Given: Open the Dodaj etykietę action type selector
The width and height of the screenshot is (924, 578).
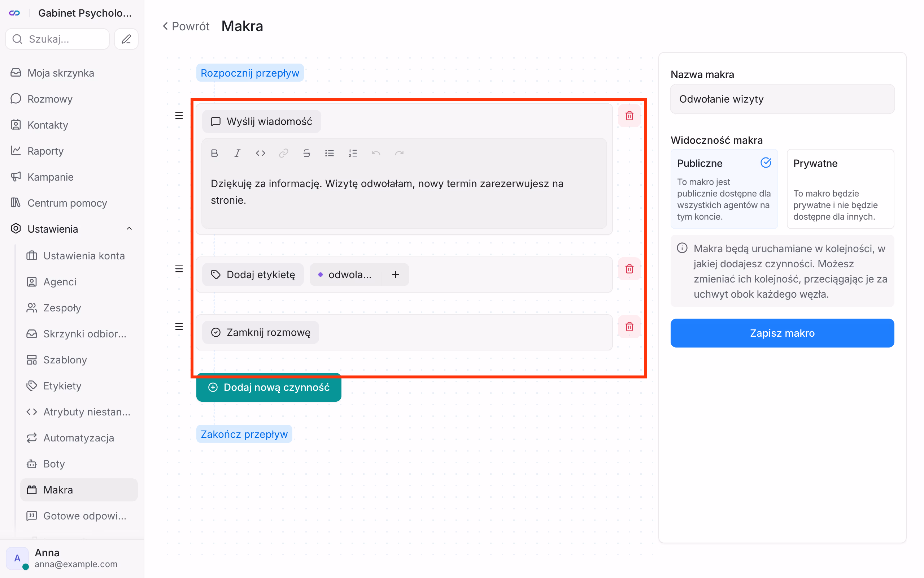Looking at the screenshot, I should point(253,275).
